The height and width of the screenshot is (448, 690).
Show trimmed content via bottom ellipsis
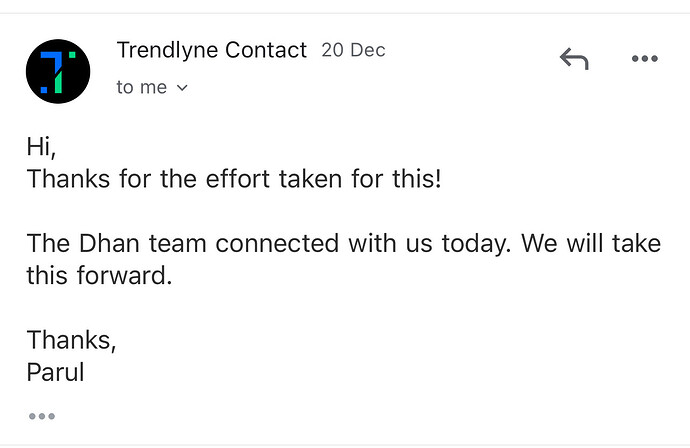[x=42, y=416]
